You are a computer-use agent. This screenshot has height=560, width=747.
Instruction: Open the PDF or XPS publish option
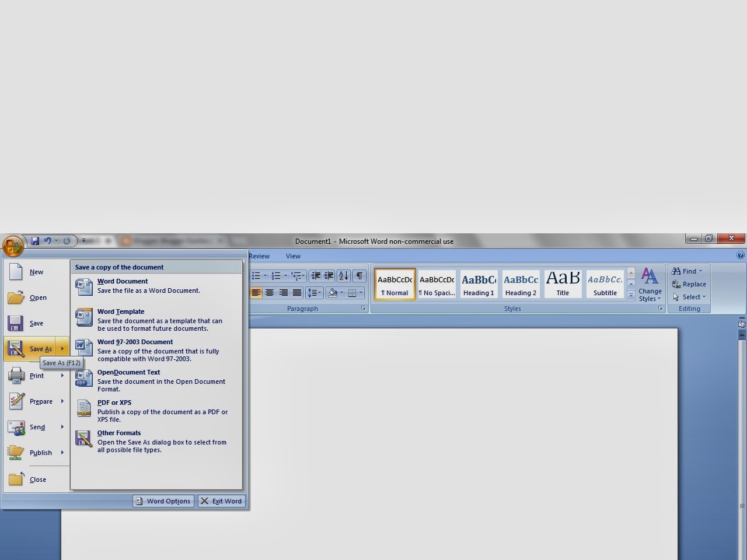click(x=114, y=402)
